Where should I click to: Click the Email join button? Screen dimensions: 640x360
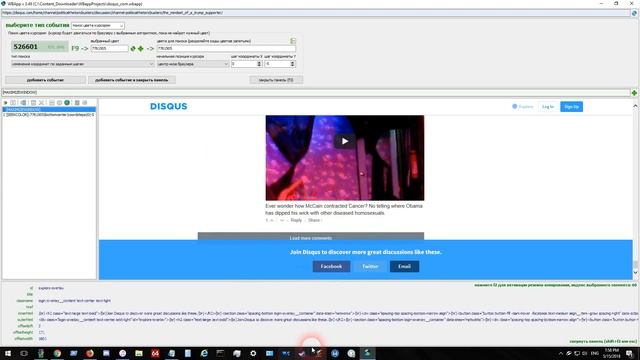tap(404, 267)
